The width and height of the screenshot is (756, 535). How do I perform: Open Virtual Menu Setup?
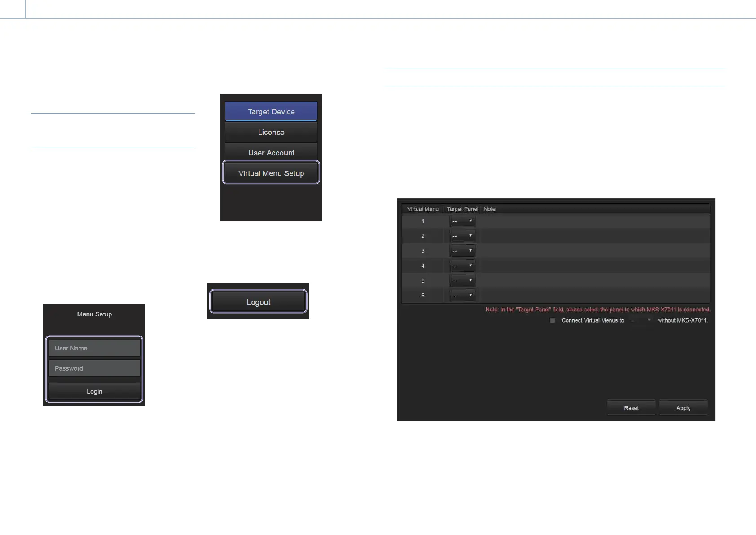pos(271,173)
